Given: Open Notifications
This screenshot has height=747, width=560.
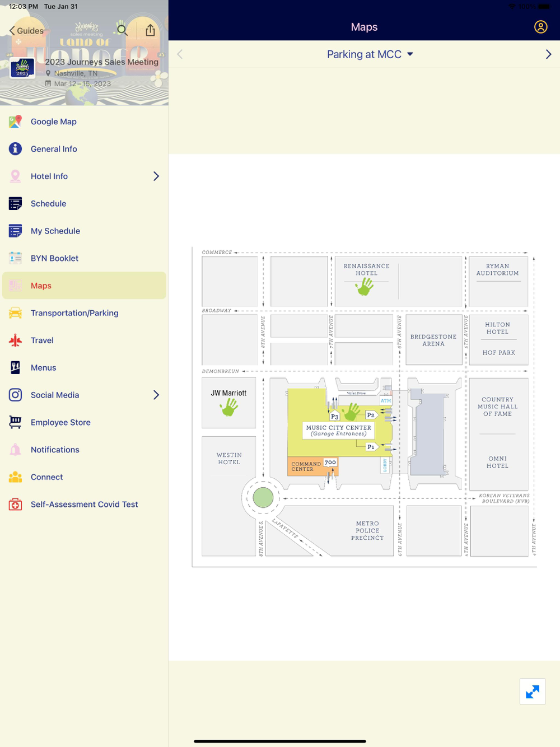Looking at the screenshot, I should pyautogui.click(x=84, y=450).
